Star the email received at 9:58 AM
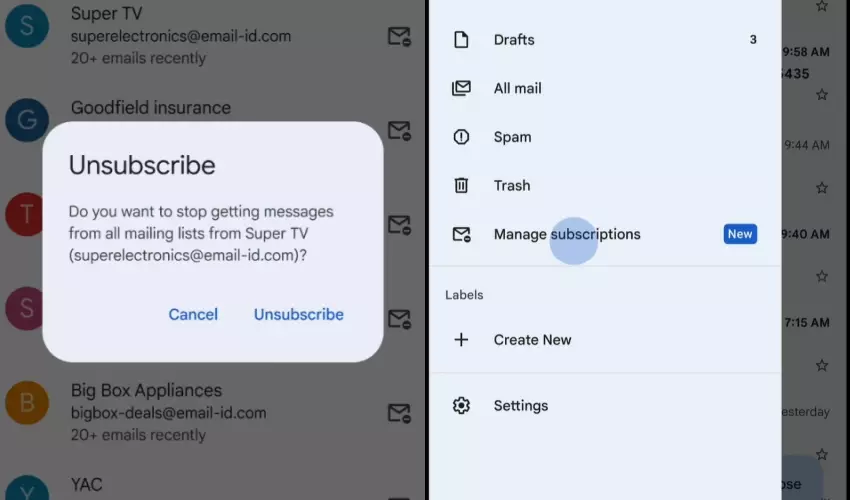The width and height of the screenshot is (850, 500). pyautogui.click(x=821, y=95)
